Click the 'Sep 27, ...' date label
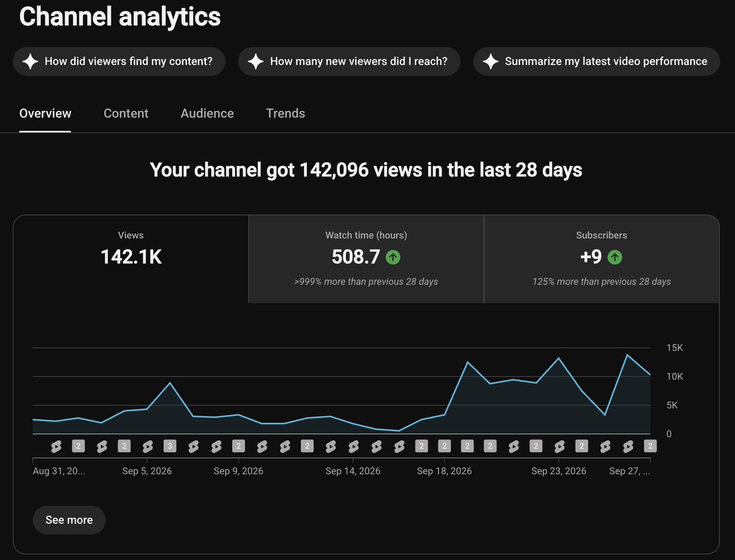Screen dimensions: 735x560 click(630, 471)
